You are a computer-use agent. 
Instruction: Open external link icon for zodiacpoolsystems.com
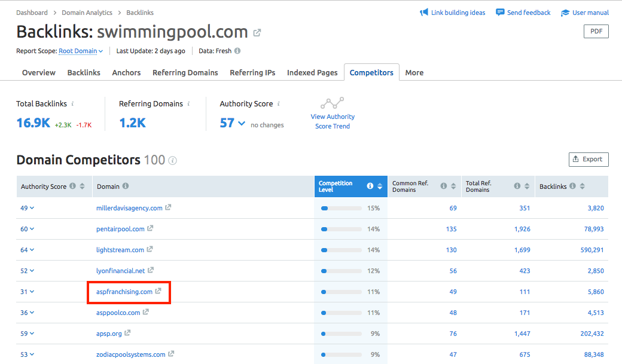coord(171,354)
